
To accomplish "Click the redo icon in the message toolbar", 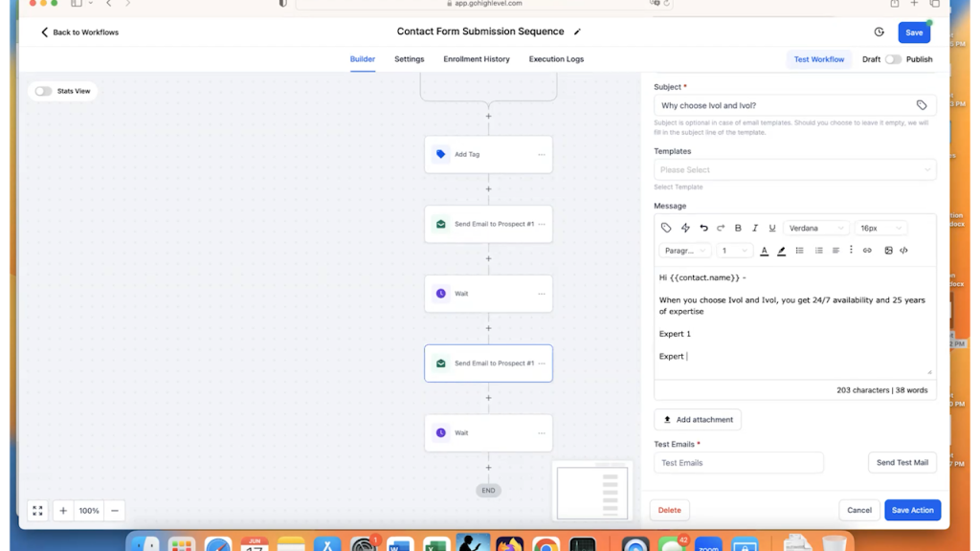I will (x=721, y=228).
